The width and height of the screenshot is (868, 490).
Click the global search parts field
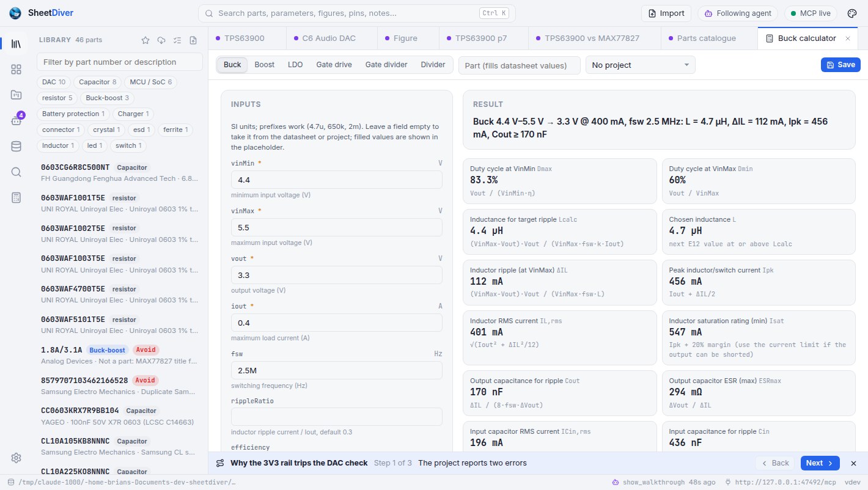click(356, 13)
